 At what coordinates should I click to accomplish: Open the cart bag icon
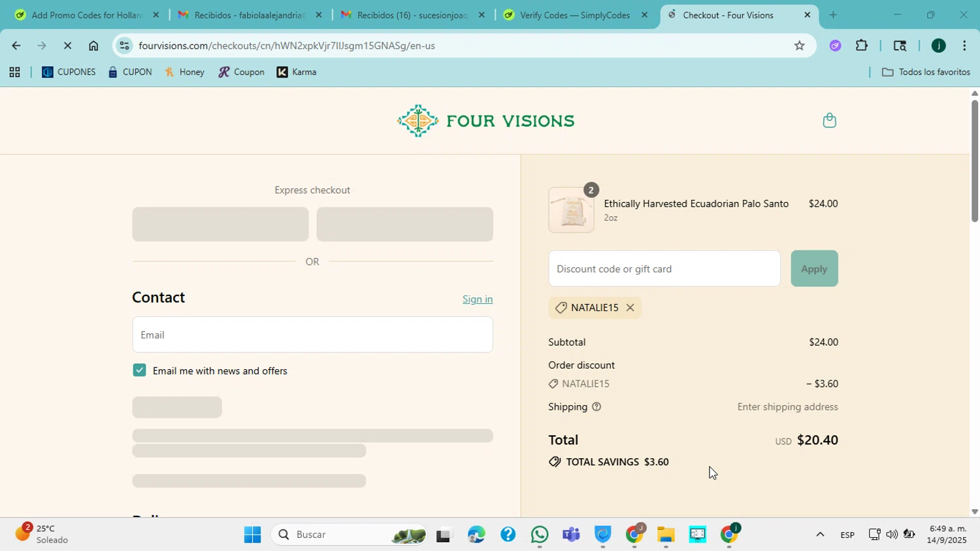(829, 120)
